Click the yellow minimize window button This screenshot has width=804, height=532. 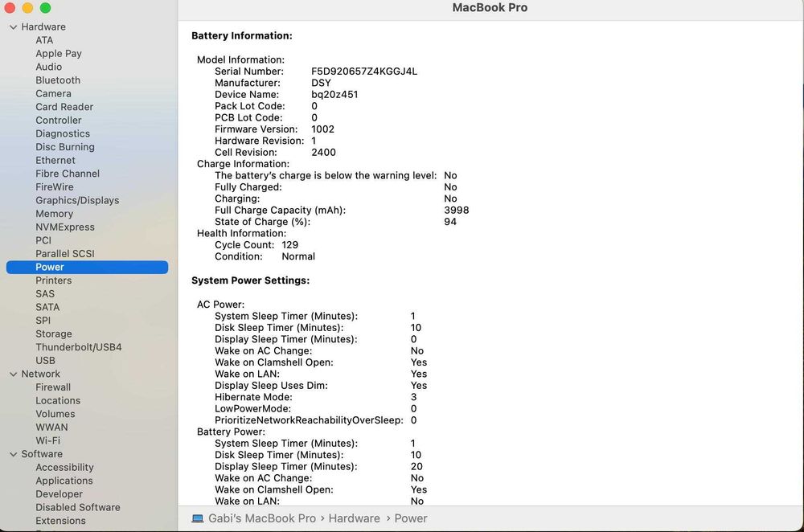pyautogui.click(x=27, y=8)
